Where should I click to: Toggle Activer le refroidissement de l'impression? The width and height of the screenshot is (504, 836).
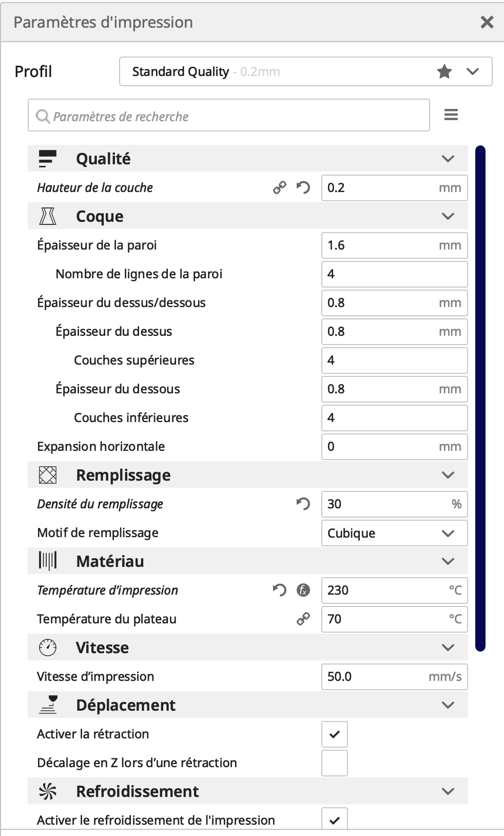[x=335, y=819]
